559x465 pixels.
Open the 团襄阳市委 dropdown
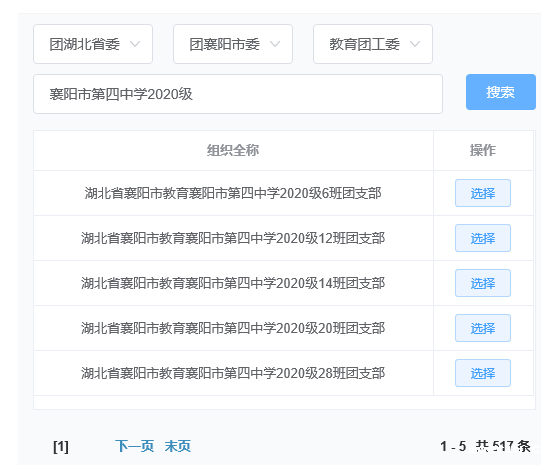tap(233, 44)
